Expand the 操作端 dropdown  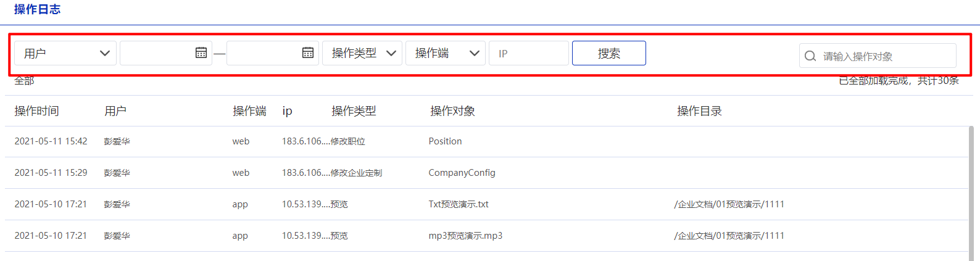point(446,53)
